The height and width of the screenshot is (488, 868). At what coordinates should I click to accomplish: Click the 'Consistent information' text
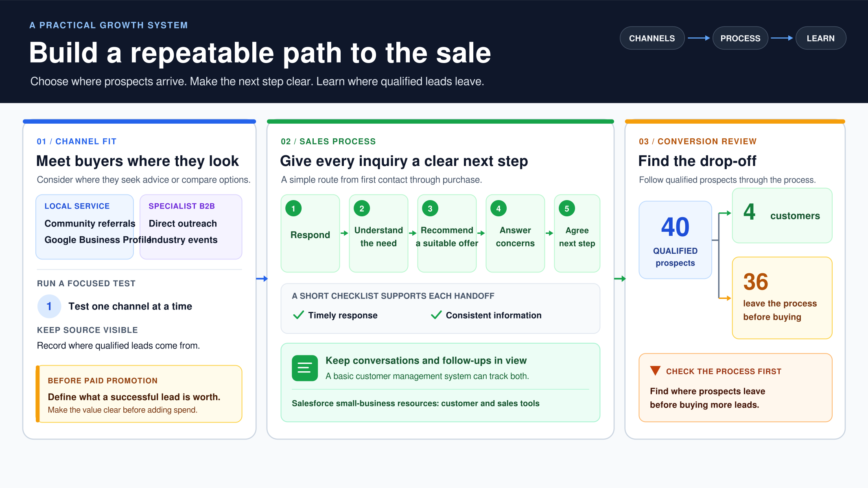(x=494, y=315)
